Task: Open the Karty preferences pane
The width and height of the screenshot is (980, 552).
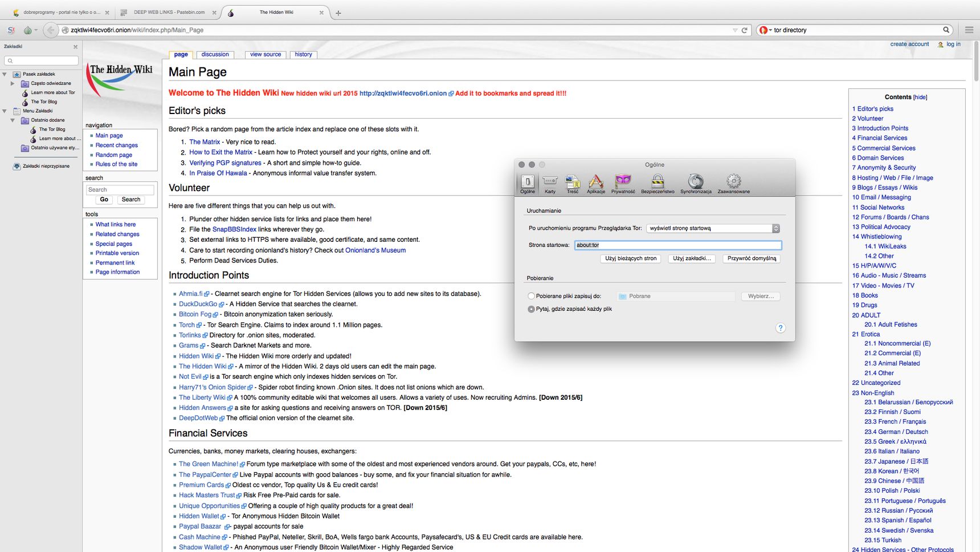Action: (x=550, y=184)
